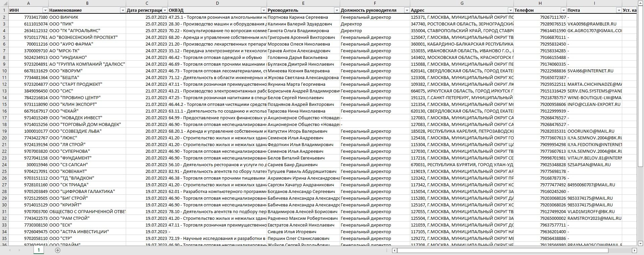644x255 pixels.
Task: Add a new sheet with plus icon
Action: [58, 250]
